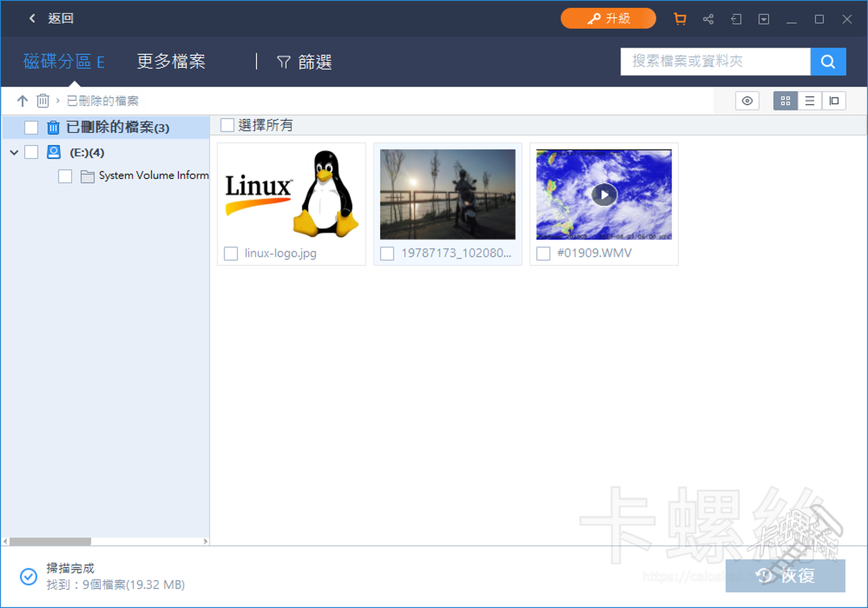Go up one folder level arrow

22,100
